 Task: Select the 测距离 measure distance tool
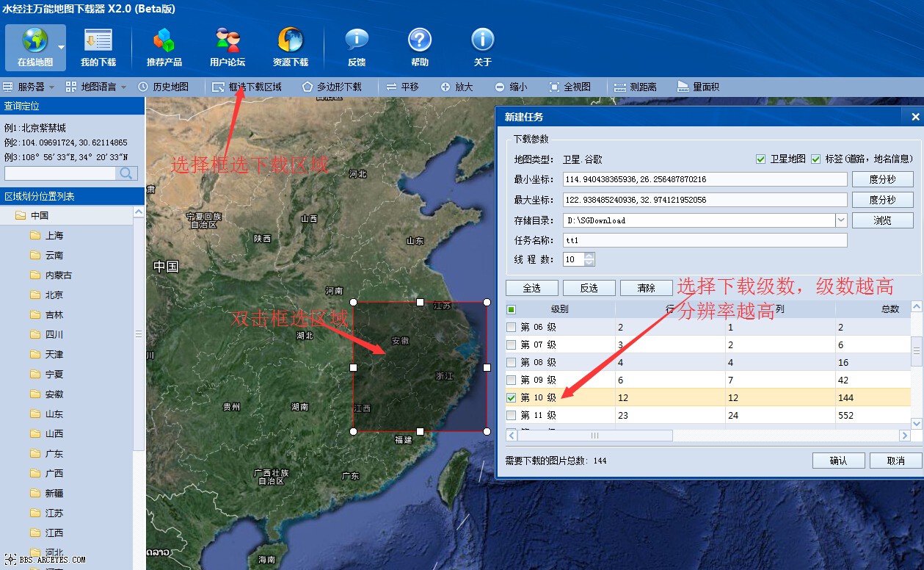(x=636, y=87)
